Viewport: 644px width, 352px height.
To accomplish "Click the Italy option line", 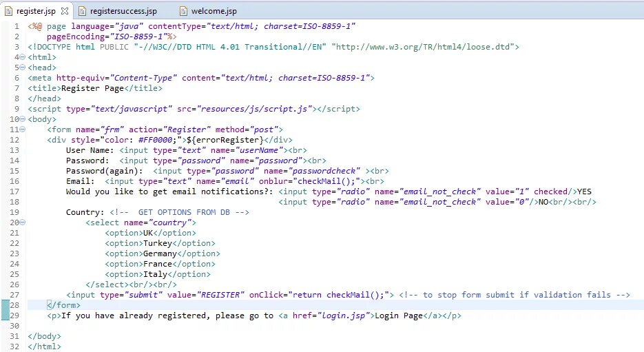I will (x=157, y=274).
